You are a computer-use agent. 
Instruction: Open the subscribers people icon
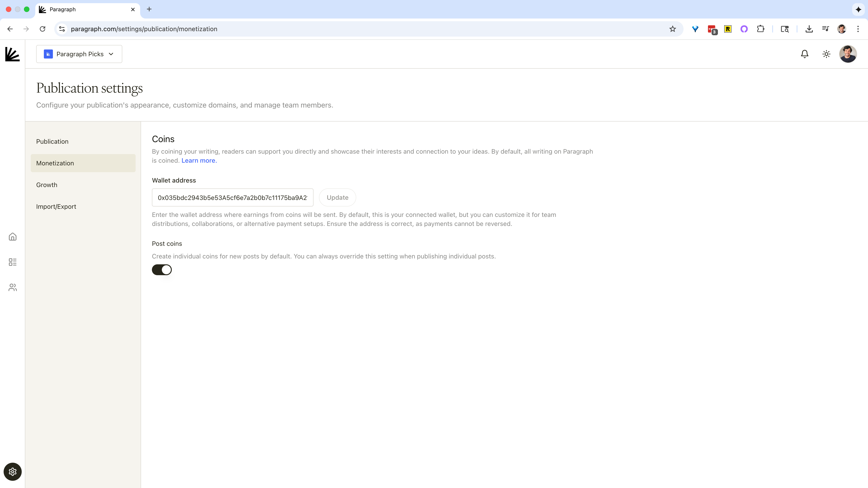click(12, 287)
